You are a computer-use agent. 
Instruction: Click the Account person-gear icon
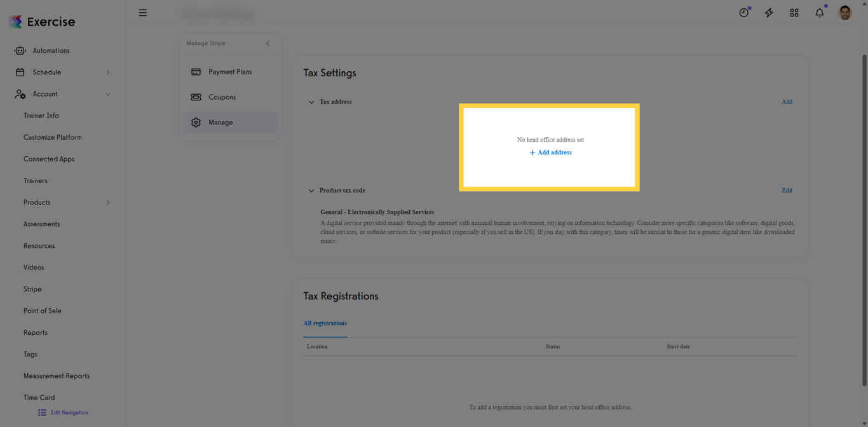point(20,93)
